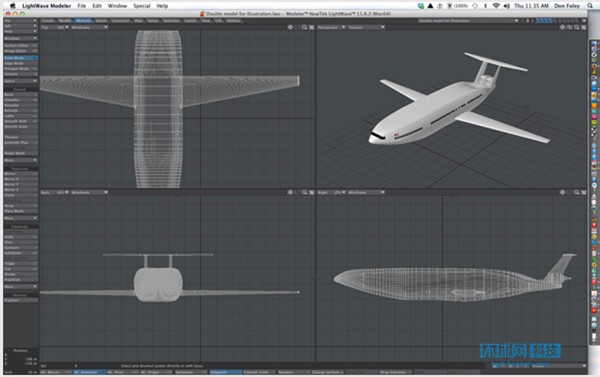
Task: Toggle the SubPatch button in bottom bar
Action: tap(225, 372)
